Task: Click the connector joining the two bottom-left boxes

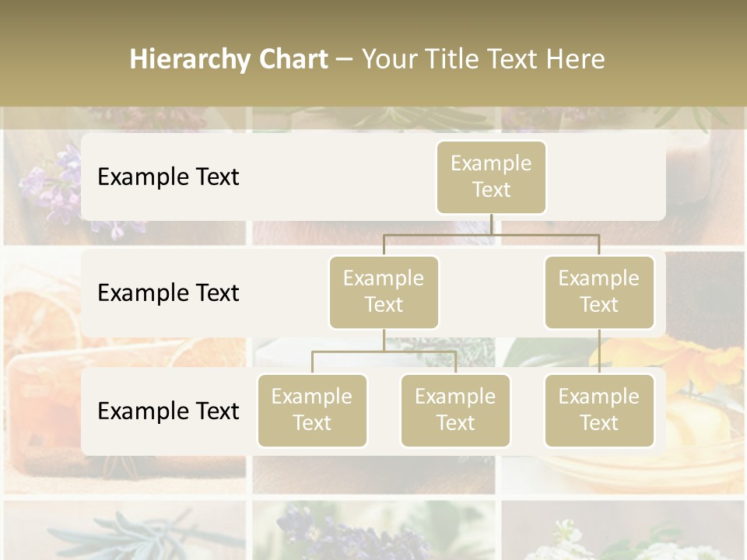Action: pos(384,352)
